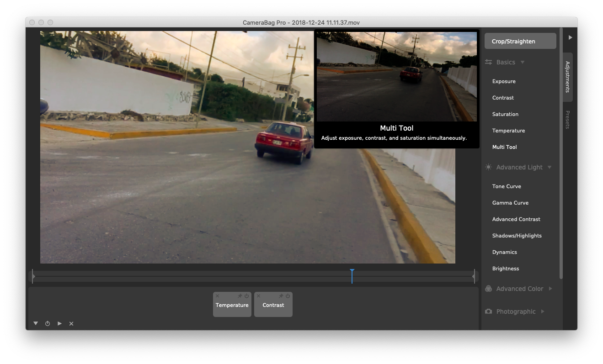Image resolution: width=603 pixels, height=364 pixels.
Task: Add the Saturation adjustment
Action: point(505,114)
